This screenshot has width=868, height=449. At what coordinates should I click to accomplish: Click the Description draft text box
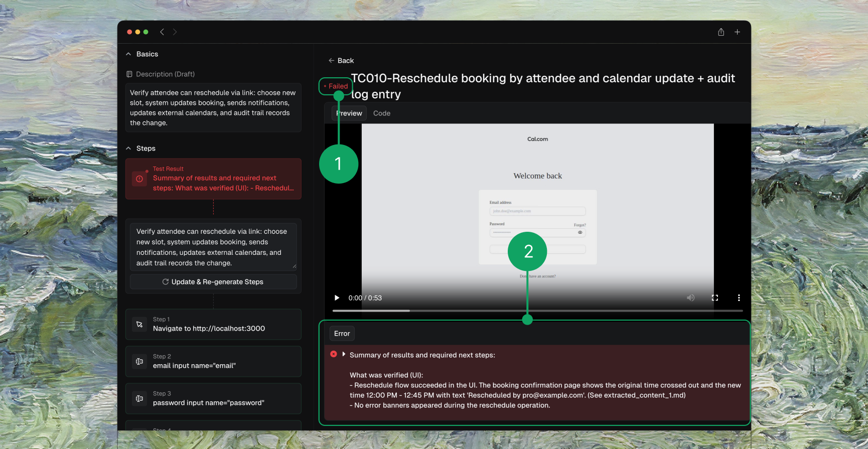213,108
